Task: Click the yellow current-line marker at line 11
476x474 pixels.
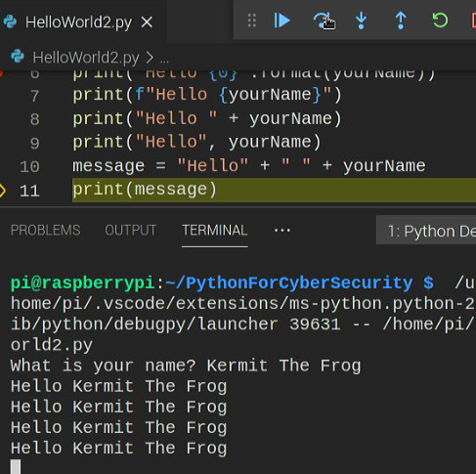Action: click(x=2, y=191)
